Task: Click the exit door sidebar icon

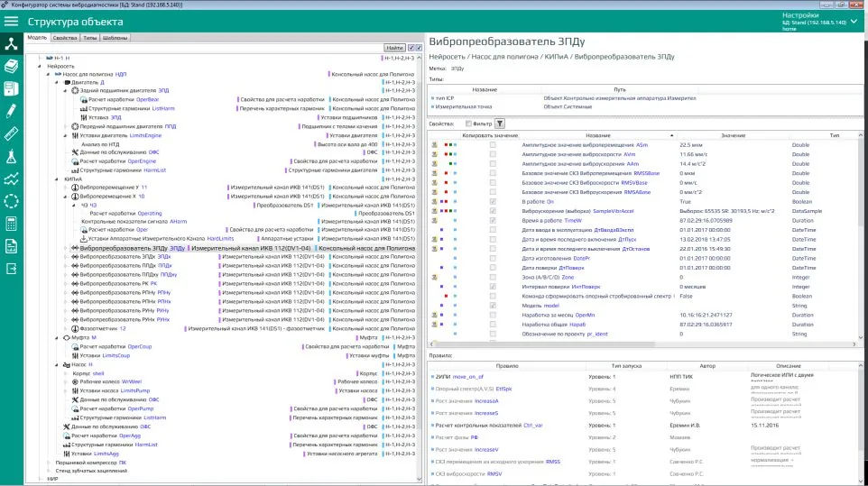Action: pos(11,269)
